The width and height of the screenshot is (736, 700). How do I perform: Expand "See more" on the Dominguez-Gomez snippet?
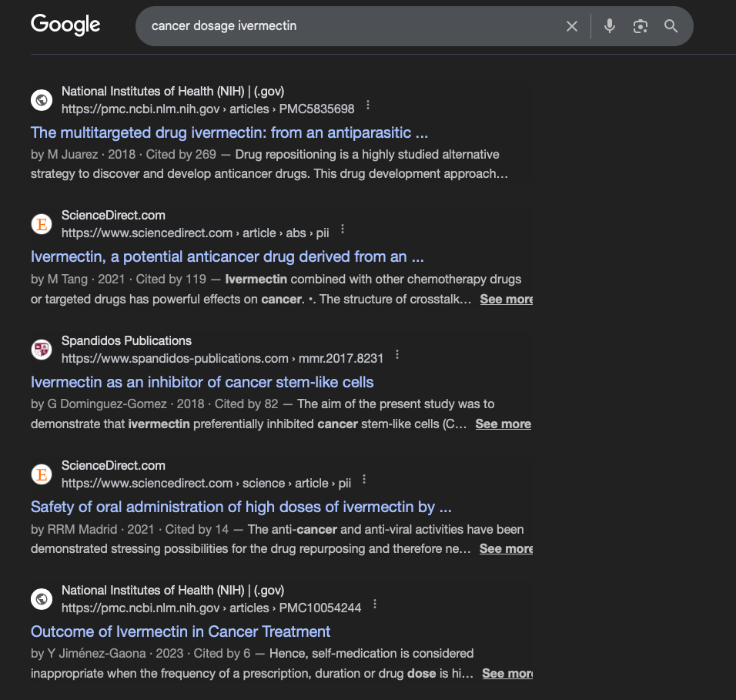(503, 424)
